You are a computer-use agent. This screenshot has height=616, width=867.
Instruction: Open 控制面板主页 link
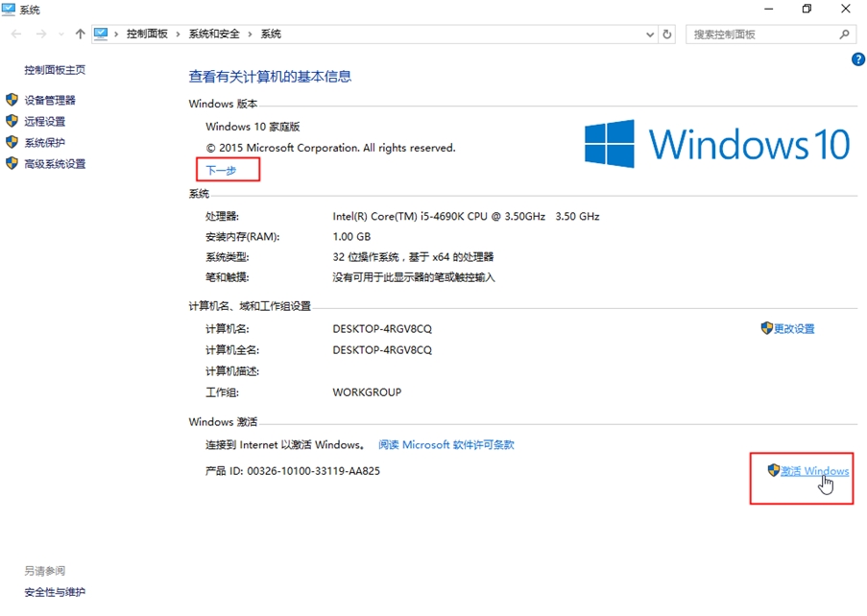pos(55,70)
